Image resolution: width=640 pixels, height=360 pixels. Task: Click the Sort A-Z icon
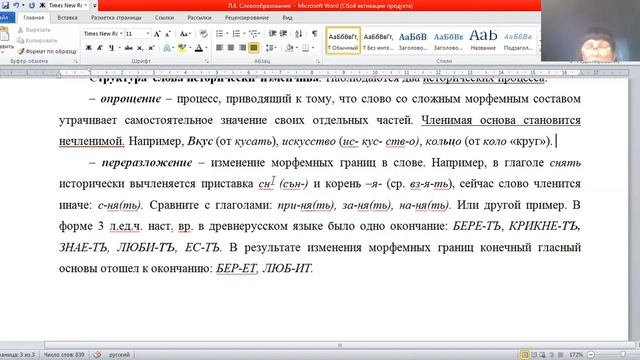[x=299, y=33]
